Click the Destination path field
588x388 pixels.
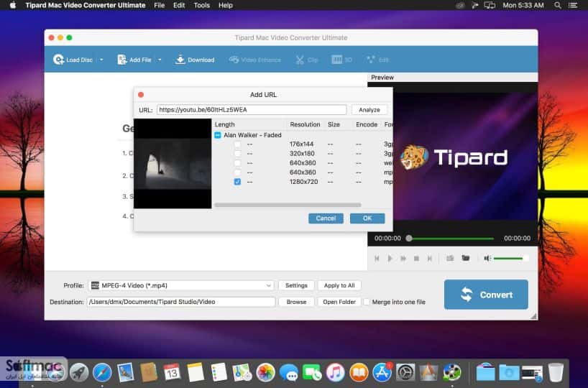coord(181,302)
